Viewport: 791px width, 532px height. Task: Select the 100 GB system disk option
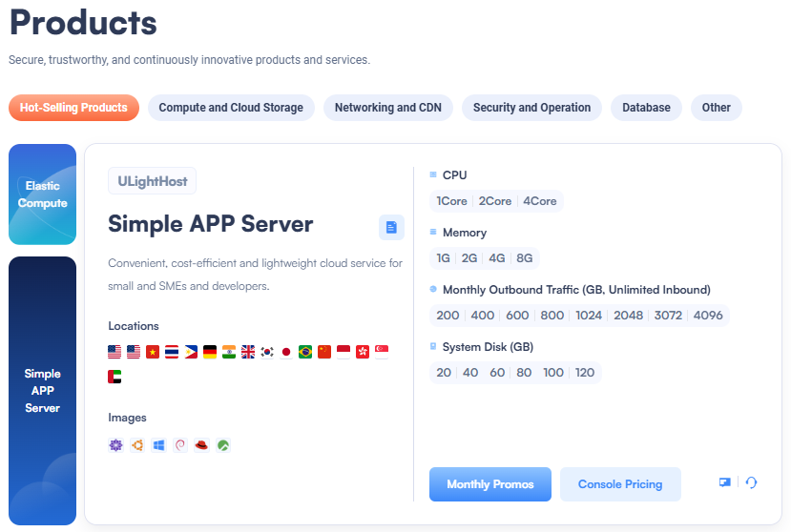(552, 373)
